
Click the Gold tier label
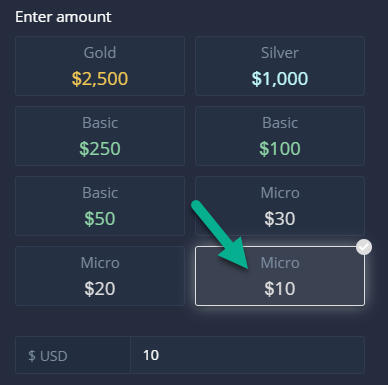pos(100,53)
